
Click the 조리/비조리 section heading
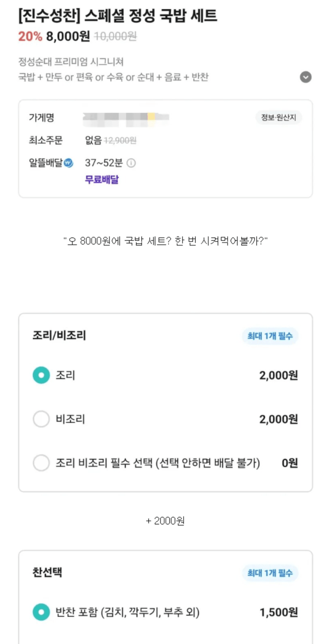[59, 336]
